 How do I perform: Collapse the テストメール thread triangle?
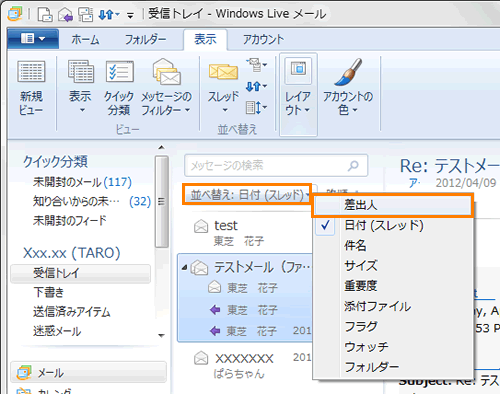click(x=184, y=268)
